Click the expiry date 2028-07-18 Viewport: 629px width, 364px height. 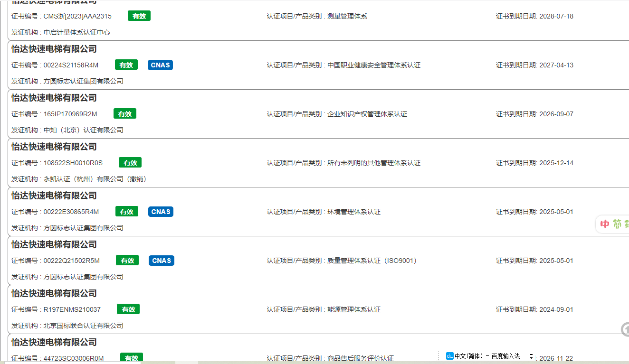coord(556,16)
